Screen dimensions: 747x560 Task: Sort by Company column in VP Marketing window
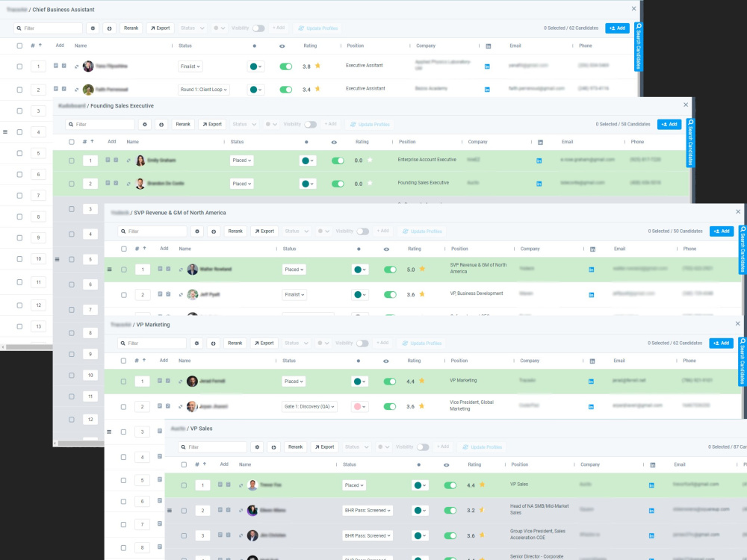tap(530, 361)
